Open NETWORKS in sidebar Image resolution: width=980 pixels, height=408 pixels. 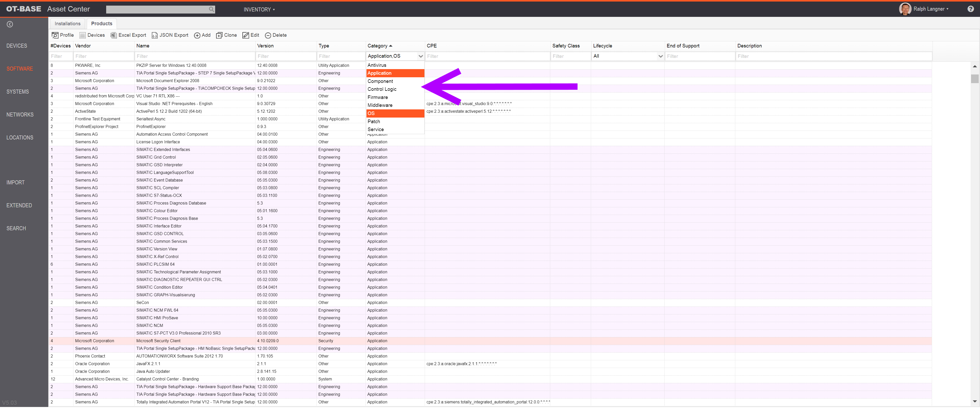20,114
